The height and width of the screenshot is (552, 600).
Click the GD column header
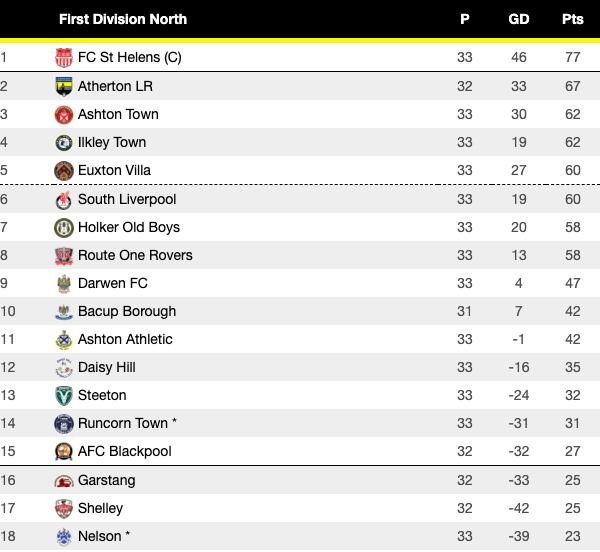(x=519, y=19)
